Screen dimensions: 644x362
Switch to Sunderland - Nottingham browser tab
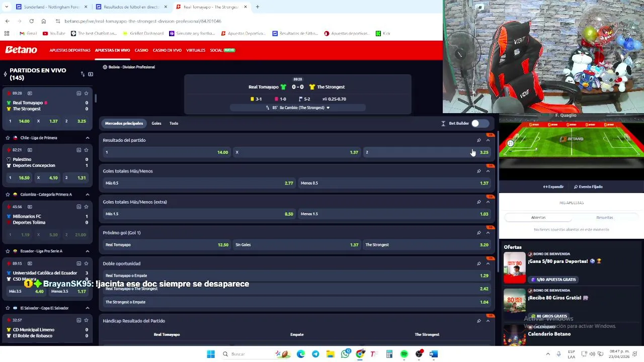point(52,7)
